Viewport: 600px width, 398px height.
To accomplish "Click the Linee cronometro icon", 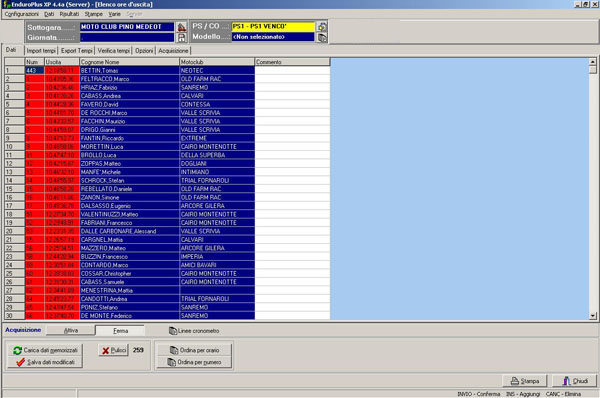I will pyautogui.click(x=173, y=331).
